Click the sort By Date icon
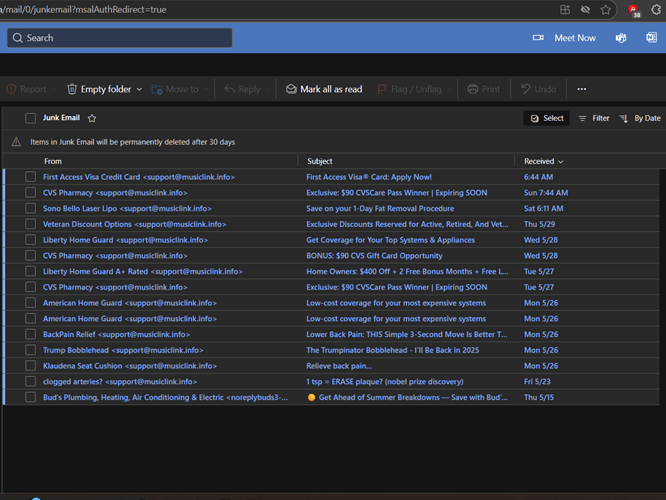This screenshot has width=666, height=500. click(624, 119)
